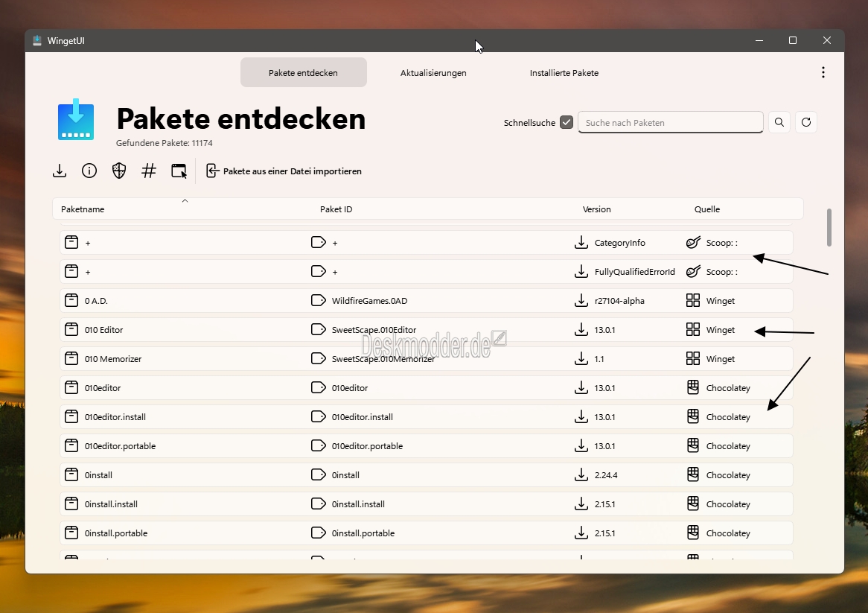Click Chocolatey source text in 010editor row

[728, 387]
